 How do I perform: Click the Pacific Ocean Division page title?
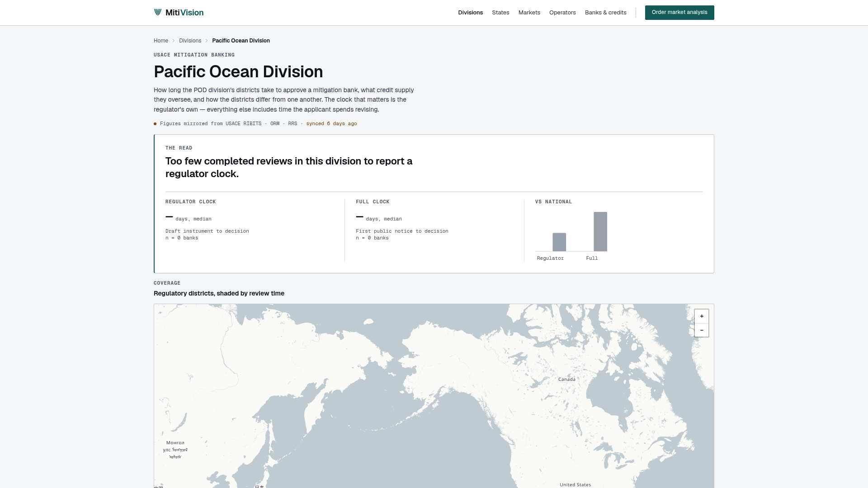(x=238, y=72)
